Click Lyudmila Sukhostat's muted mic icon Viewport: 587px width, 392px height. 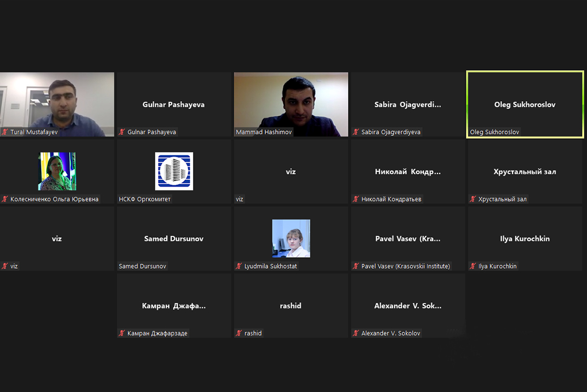(239, 266)
